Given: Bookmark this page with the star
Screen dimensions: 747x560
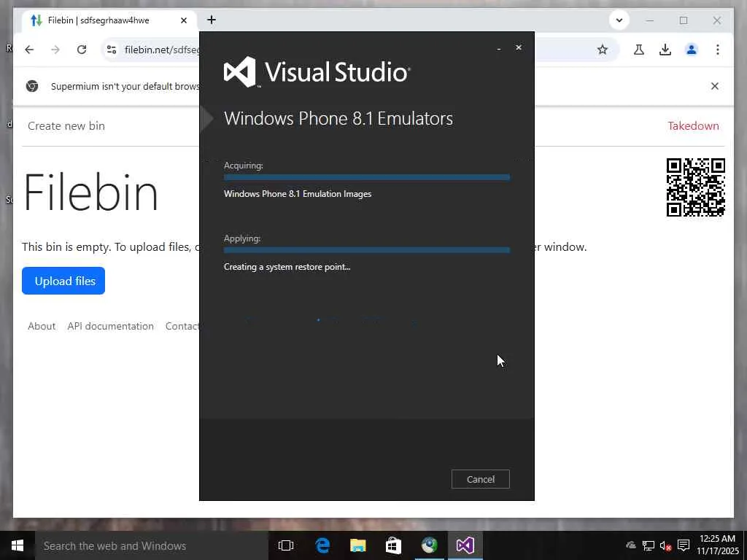Looking at the screenshot, I should point(603,50).
